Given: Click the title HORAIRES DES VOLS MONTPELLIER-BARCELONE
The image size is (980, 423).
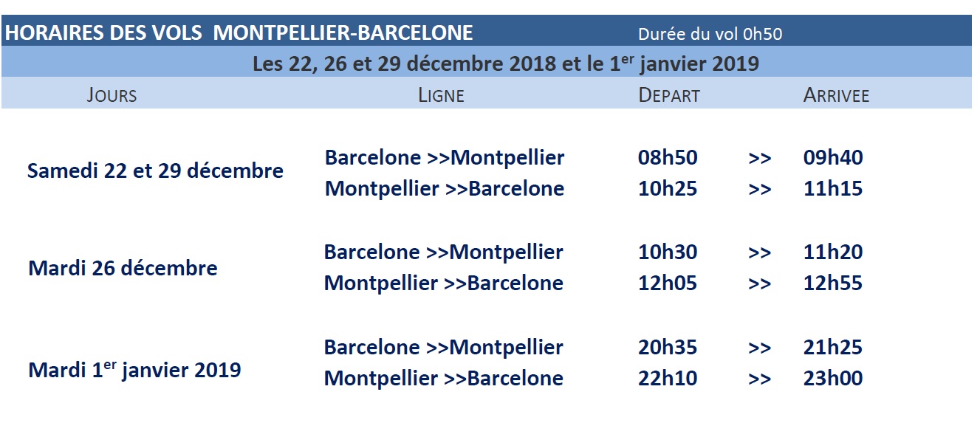Looking at the screenshot, I should point(239,33).
